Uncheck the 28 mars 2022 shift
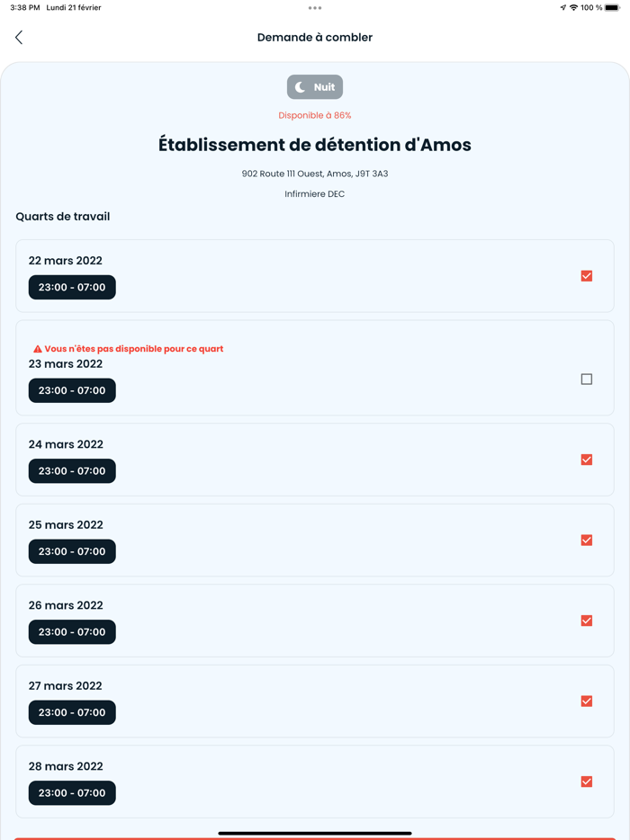The image size is (630, 840). 586,782
